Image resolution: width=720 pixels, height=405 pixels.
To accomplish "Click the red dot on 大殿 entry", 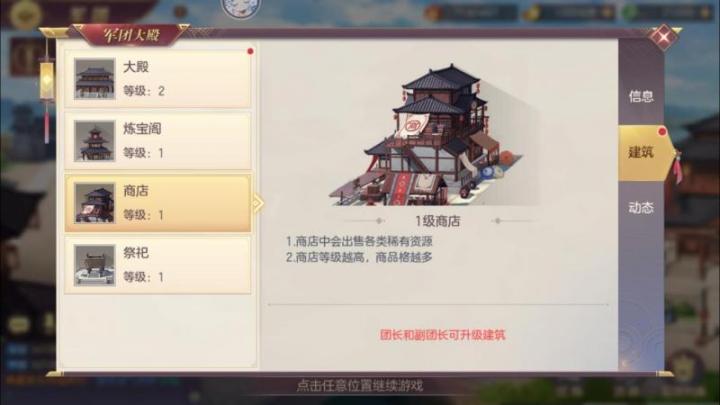I will point(250,51).
